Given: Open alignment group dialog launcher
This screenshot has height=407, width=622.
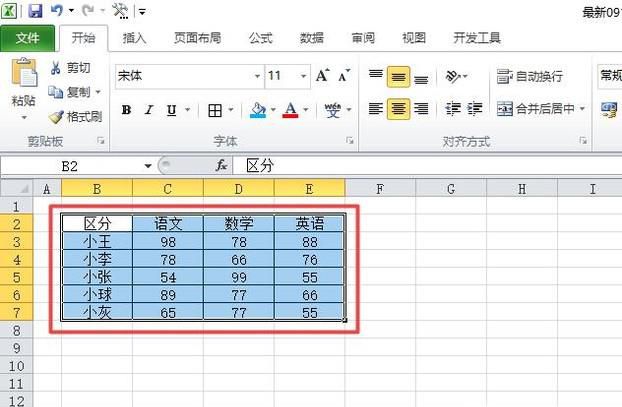Looking at the screenshot, I should (x=583, y=140).
